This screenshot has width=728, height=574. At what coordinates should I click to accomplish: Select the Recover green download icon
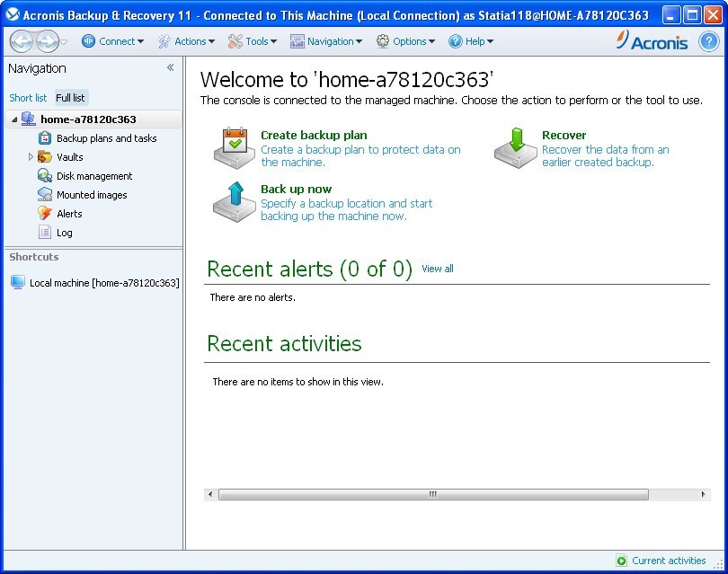click(515, 149)
